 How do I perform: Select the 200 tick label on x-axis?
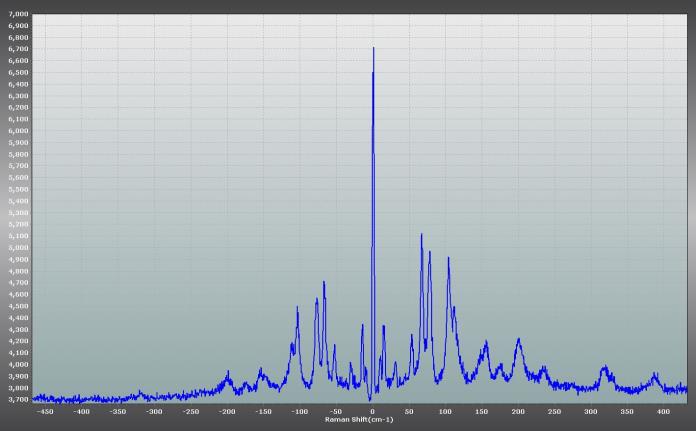click(518, 411)
